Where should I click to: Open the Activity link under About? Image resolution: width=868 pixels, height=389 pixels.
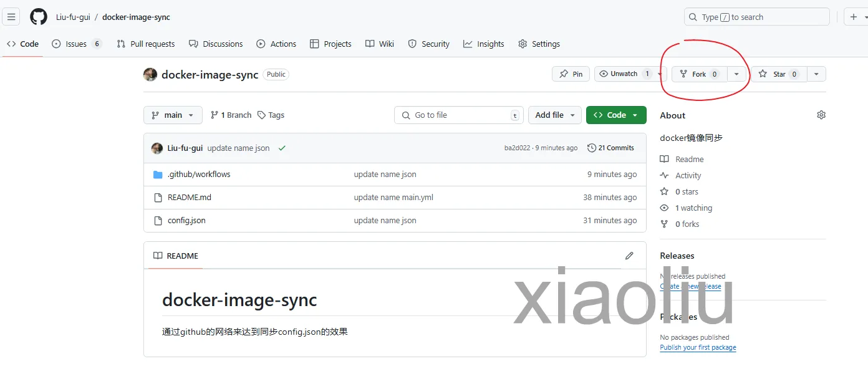pos(681,176)
